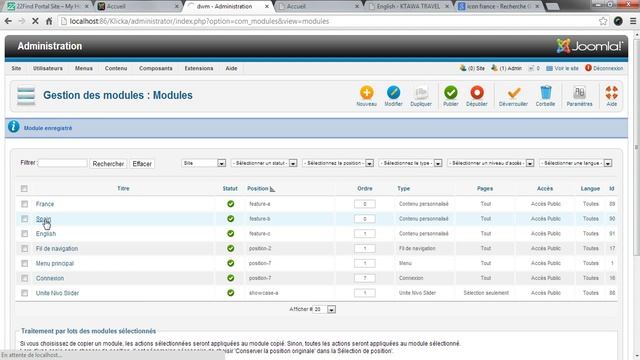This screenshot has width=640, height=360.
Task: Go to browser home page icon
Action: pos(49,21)
